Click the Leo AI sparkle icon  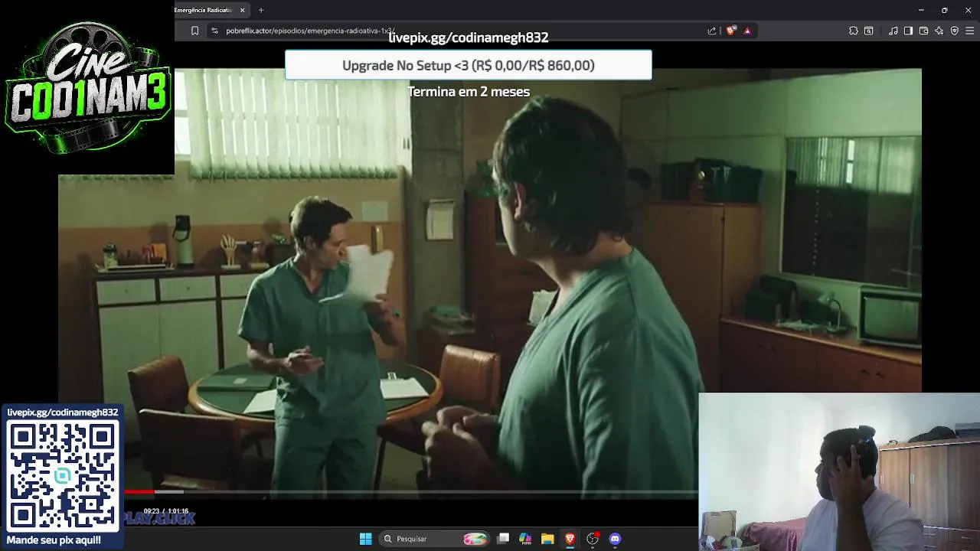pyautogui.click(x=939, y=31)
